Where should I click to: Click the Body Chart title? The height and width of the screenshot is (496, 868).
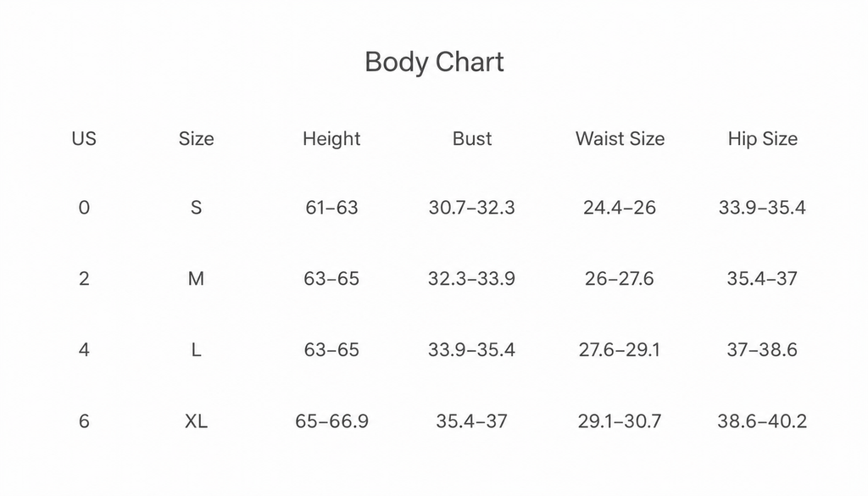coord(434,62)
